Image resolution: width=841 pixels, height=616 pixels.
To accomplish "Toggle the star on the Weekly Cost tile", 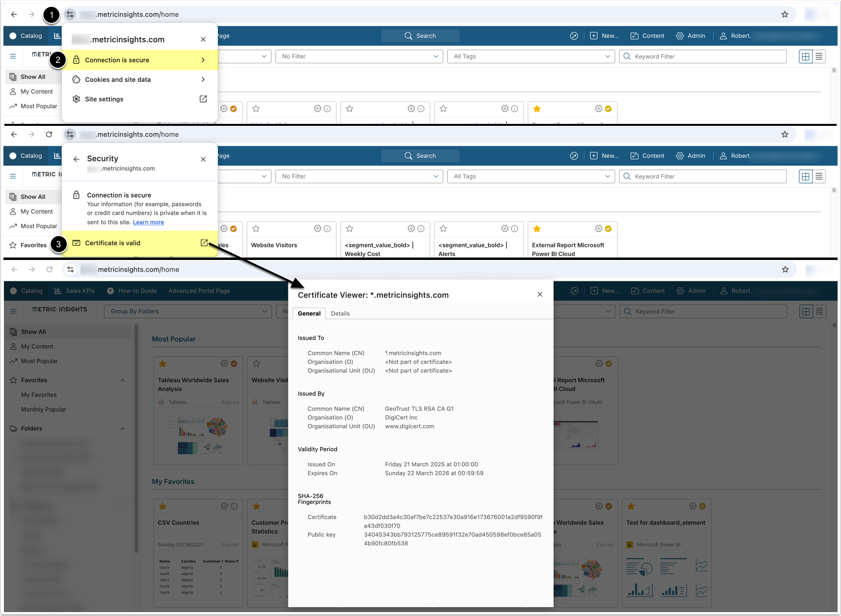I will pyautogui.click(x=350, y=229).
